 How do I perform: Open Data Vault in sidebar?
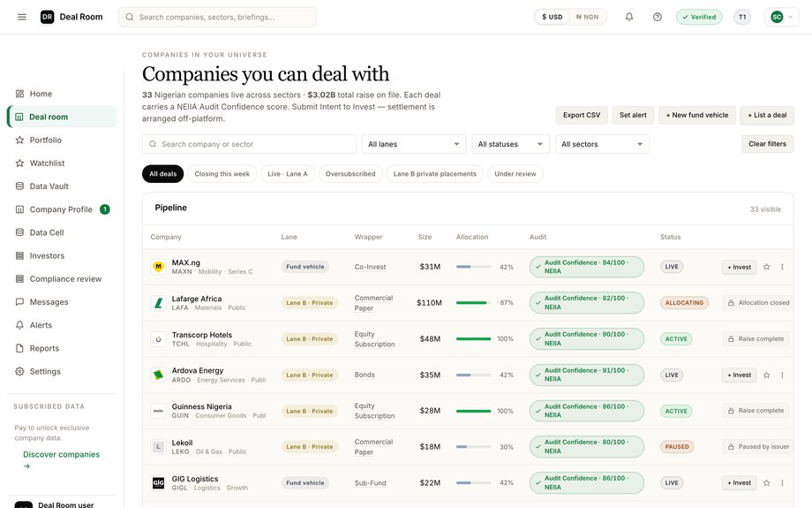[61, 186]
